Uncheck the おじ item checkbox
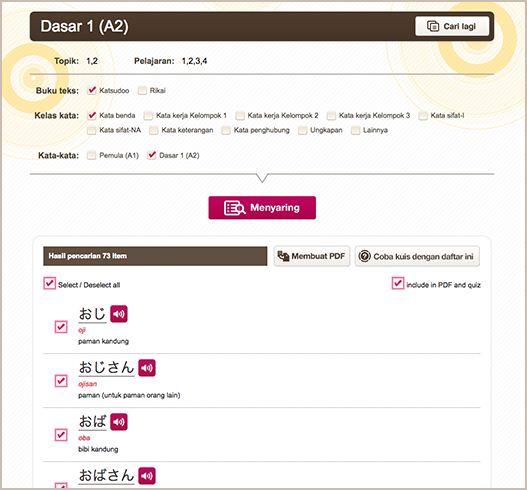Screen dimensions: 527x490 [61, 327]
